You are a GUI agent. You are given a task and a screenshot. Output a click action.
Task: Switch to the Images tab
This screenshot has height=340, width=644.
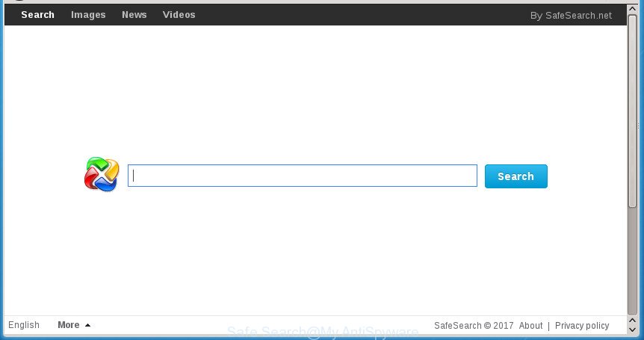(x=88, y=15)
